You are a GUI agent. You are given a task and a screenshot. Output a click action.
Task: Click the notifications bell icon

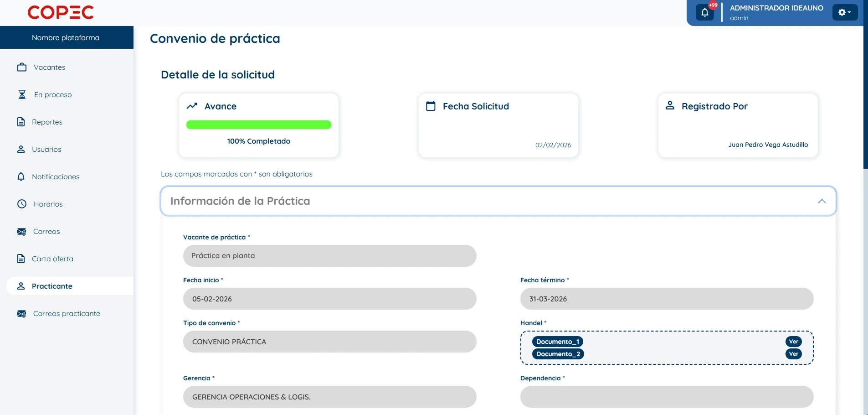click(704, 12)
